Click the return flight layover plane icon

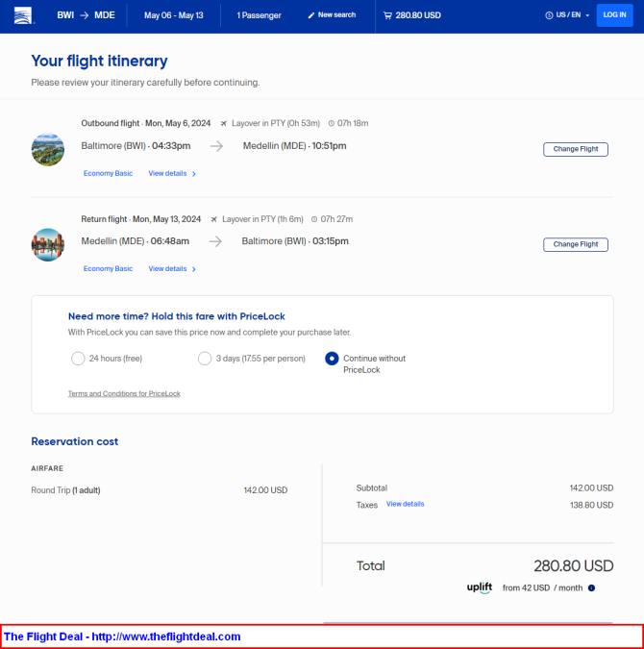(x=214, y=219)
